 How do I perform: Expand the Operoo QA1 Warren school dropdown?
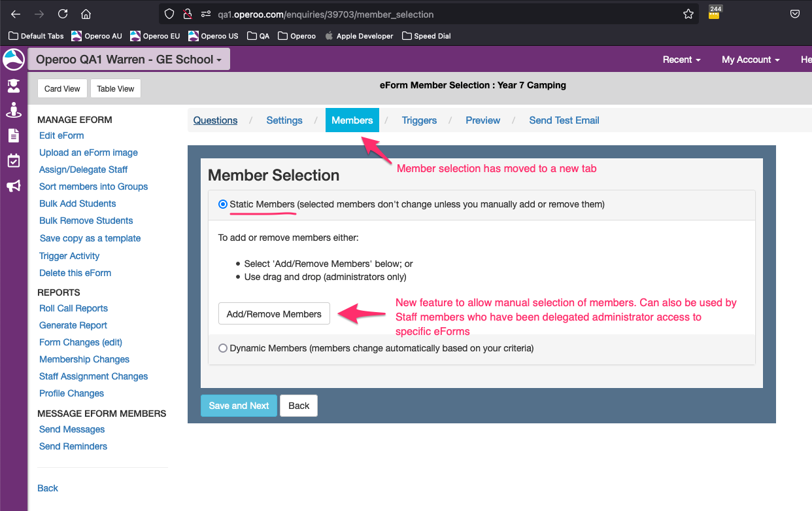click(x=129, y=60)
